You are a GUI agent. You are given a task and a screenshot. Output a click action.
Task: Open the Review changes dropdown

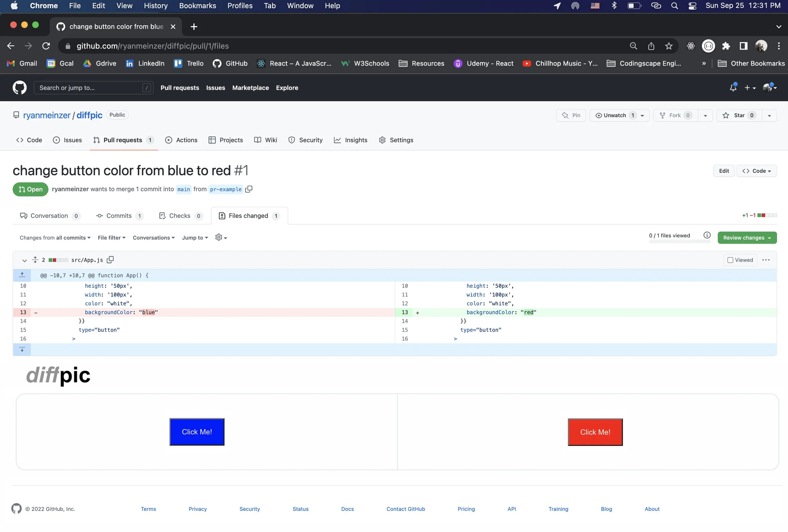pyautogui.click(x=747, y=238)
